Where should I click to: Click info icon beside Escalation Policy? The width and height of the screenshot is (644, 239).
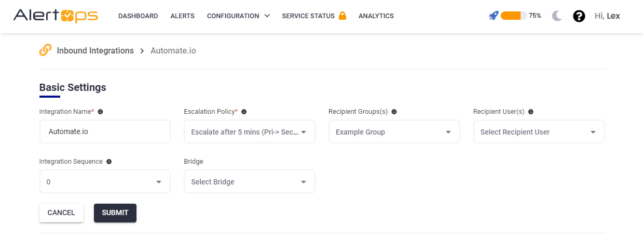244,112
